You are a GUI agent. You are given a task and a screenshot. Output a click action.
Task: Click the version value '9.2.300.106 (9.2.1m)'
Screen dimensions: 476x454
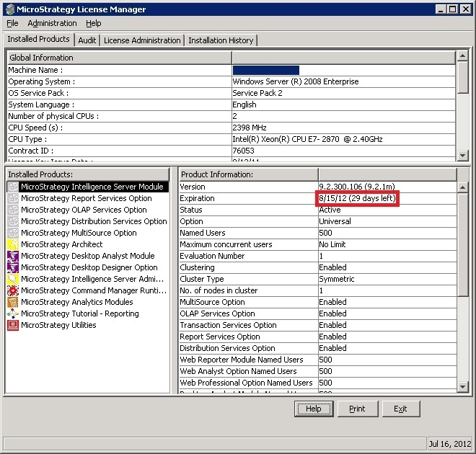(x=357, y=187)
